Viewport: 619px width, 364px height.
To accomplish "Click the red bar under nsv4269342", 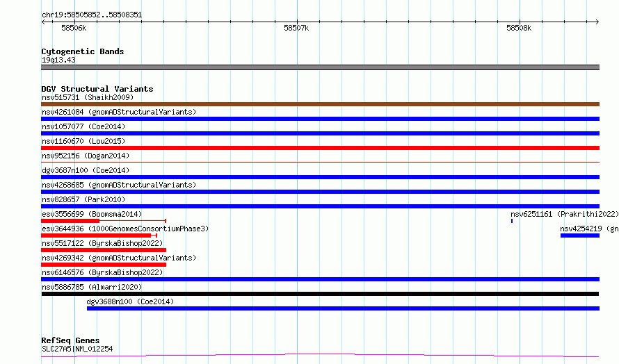I will (104, 265).
